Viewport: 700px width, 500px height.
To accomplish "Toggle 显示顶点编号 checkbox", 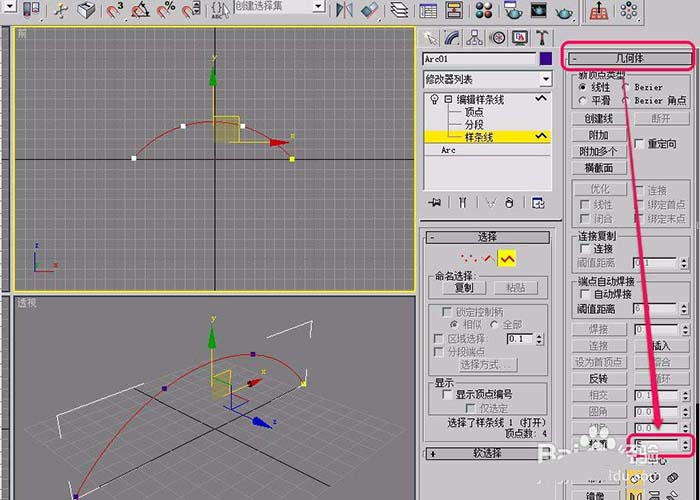I will [x=448, y=395].
